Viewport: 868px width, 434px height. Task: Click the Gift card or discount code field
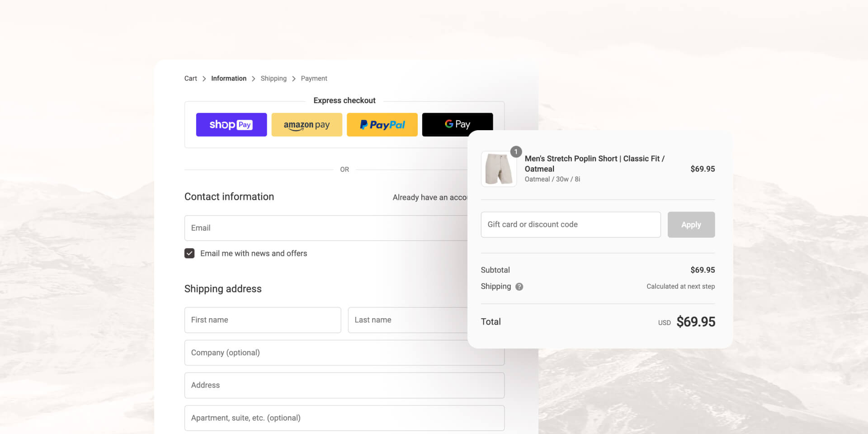pos(571,225)
